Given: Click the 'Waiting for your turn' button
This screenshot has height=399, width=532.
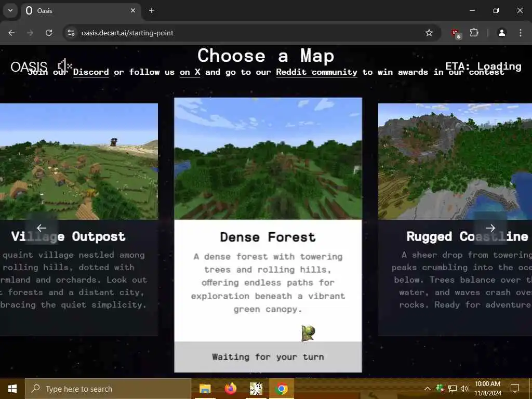Looking at the screenshot, I should (268, 357).
